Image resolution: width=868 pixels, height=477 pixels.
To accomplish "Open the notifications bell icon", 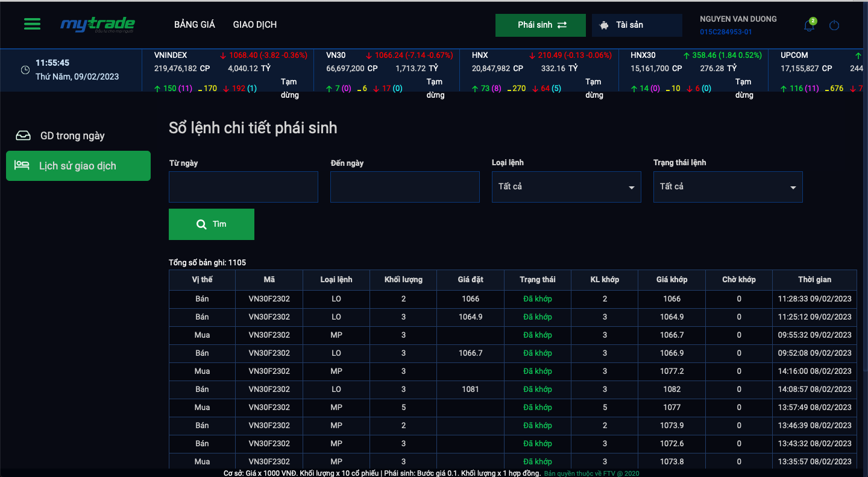I will [809, 25].
